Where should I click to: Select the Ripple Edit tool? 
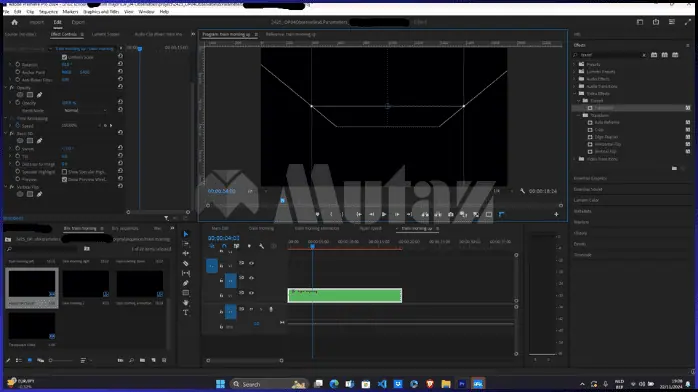[x=186, y=254]
